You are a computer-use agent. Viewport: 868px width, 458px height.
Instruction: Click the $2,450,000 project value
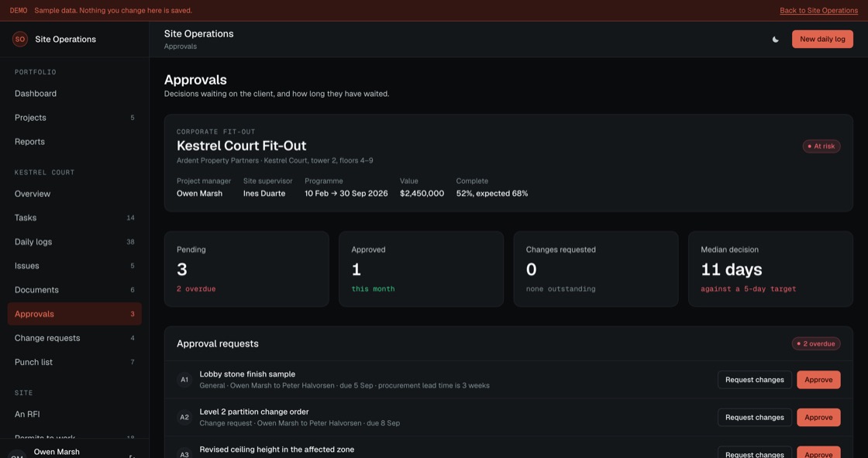pos(422,193)
